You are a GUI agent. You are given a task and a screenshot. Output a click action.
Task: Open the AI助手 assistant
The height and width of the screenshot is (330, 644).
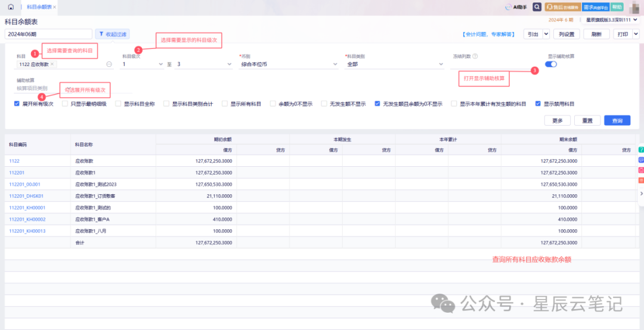516,7
